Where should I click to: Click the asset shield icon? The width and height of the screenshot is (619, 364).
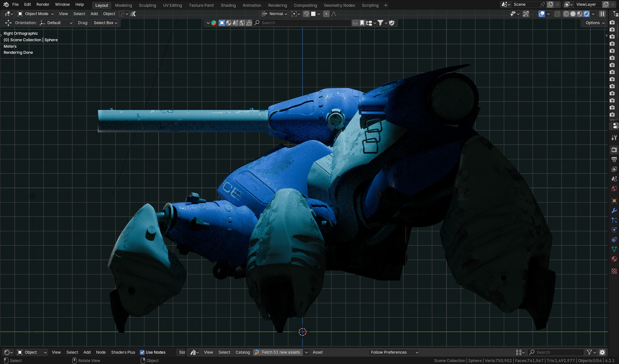pos(392,23)
